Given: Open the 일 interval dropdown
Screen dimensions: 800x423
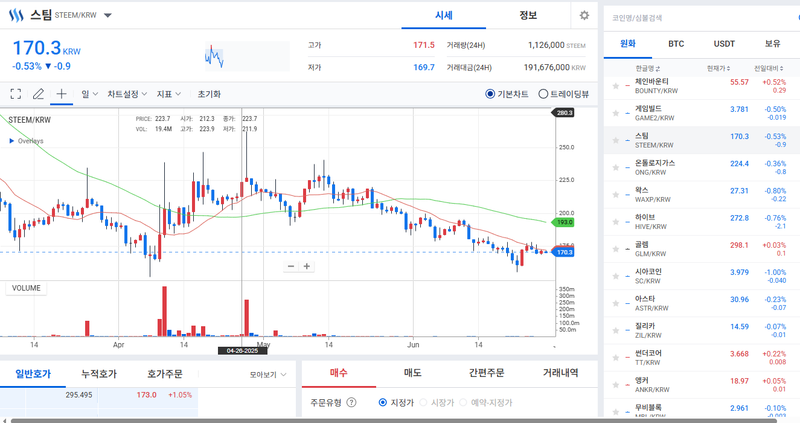Looking at the screenshot, I should (90, 94).
